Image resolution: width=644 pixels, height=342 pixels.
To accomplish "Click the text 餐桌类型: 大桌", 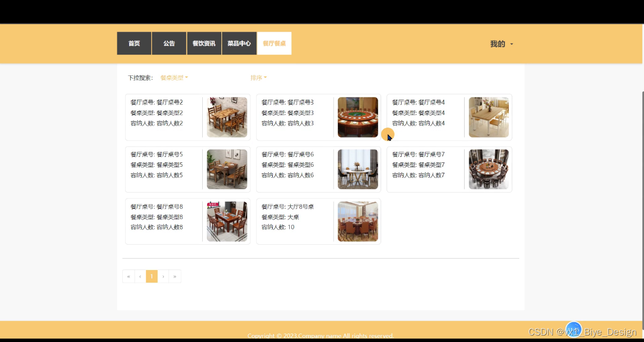I will pos(280,217).
